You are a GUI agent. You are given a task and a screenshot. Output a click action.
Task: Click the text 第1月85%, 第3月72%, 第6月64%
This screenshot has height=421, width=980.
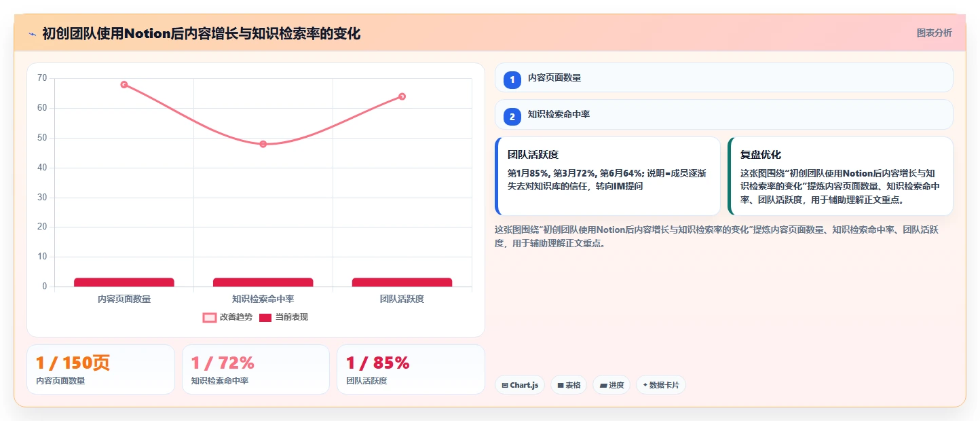[x=576, y=173]
